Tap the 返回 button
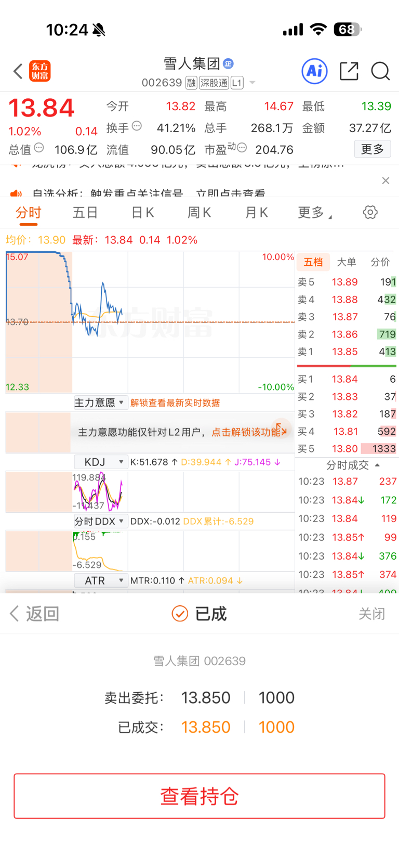 pos(34,614)
